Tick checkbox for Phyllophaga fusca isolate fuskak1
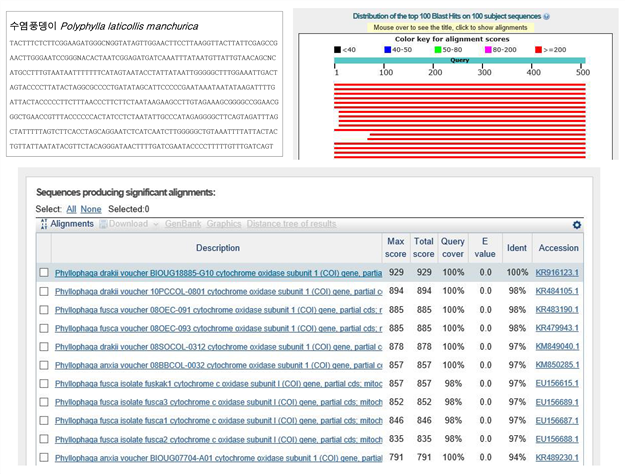625x474 pixels. tap(44, 384)
